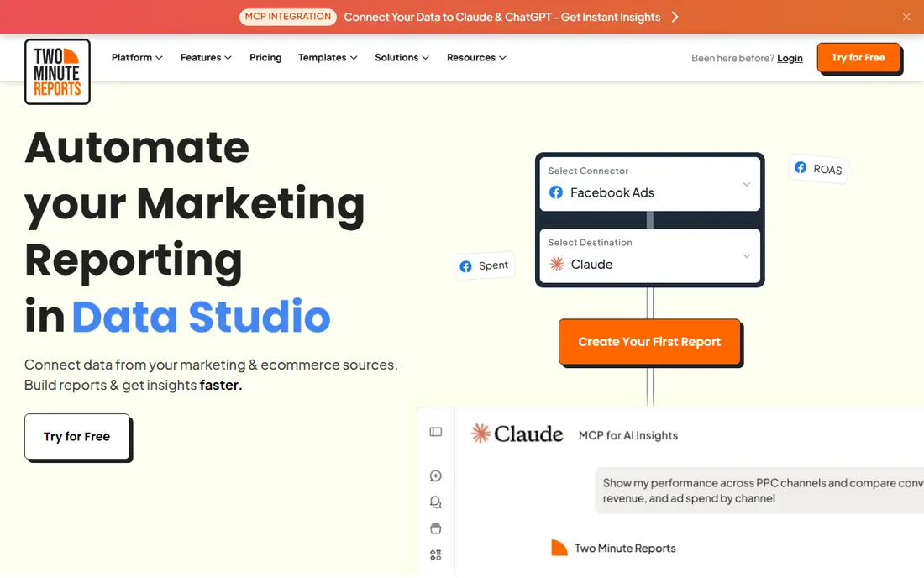Viewport: 924px width, 578px height.
Task: Click the Spent Facebook metric chip
Action: pyautogui.click(x=485, y=265)
